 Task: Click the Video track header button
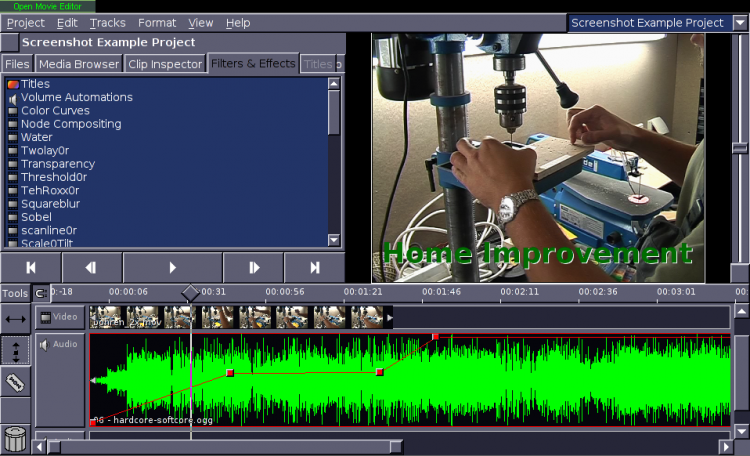coord(58,317)
